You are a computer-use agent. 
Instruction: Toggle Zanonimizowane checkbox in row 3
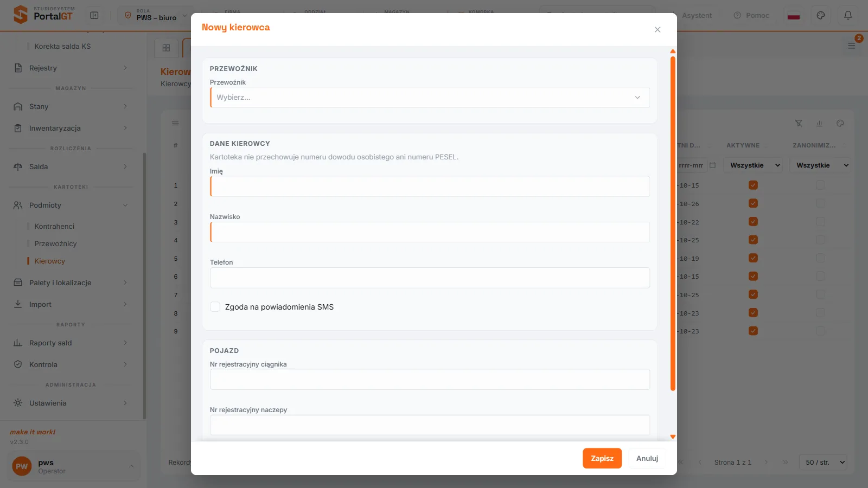coord(820,222)
